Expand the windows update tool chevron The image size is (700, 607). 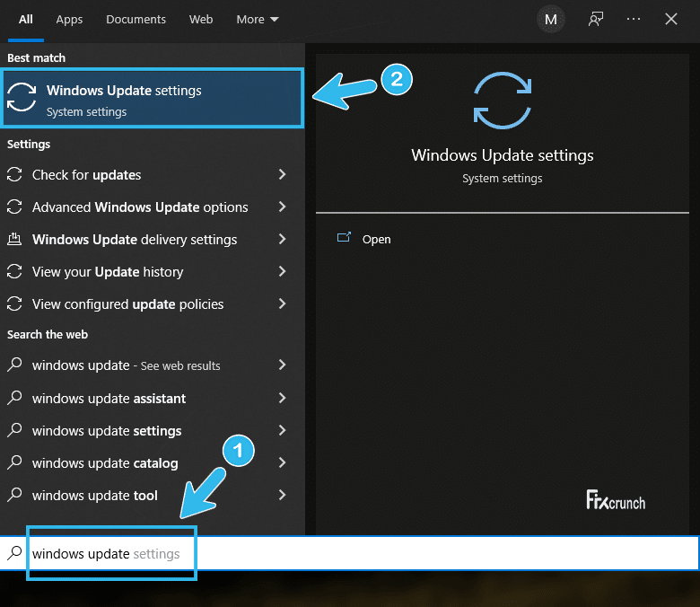coord(282,495)
